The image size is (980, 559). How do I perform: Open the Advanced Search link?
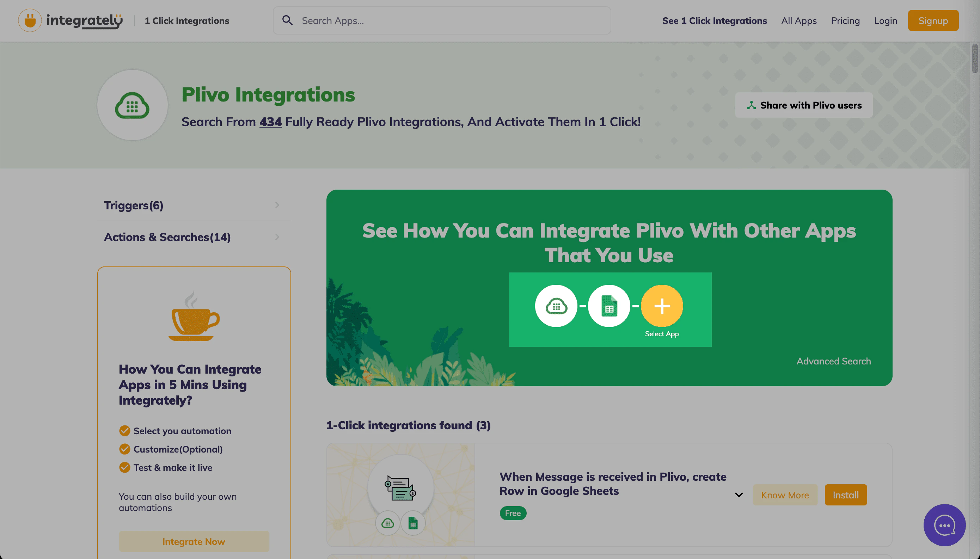[833, 361]
